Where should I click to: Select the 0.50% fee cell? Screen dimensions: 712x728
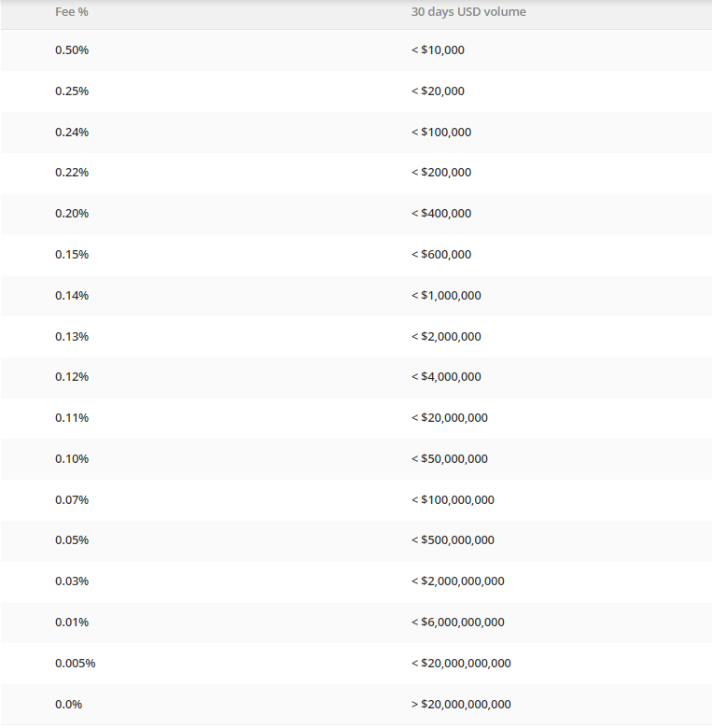72,50
